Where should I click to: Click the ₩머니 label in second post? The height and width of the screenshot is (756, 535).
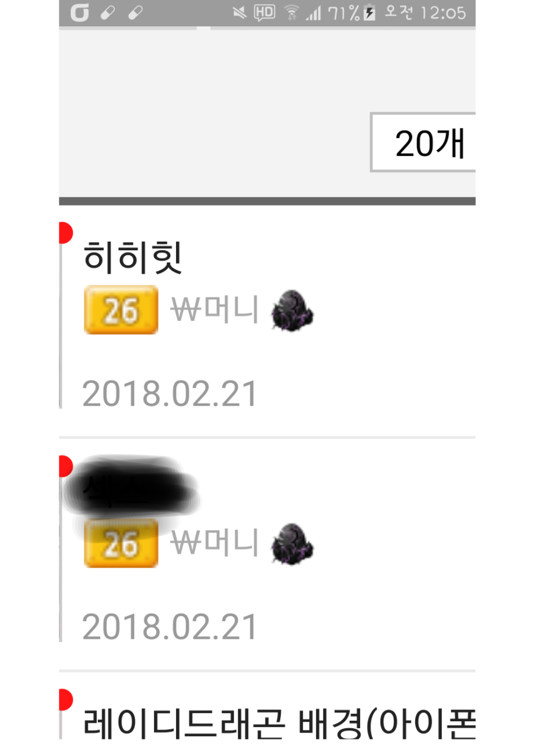215,543
